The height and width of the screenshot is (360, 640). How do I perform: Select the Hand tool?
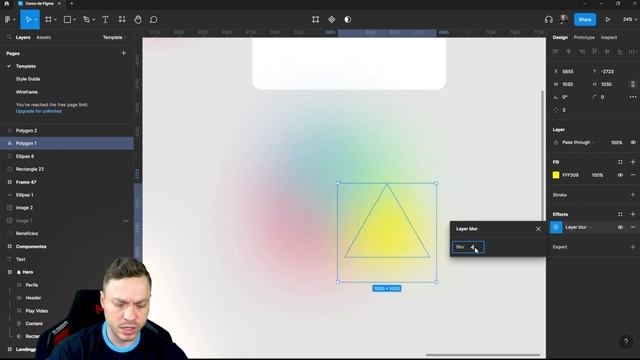tap(138, 20)
